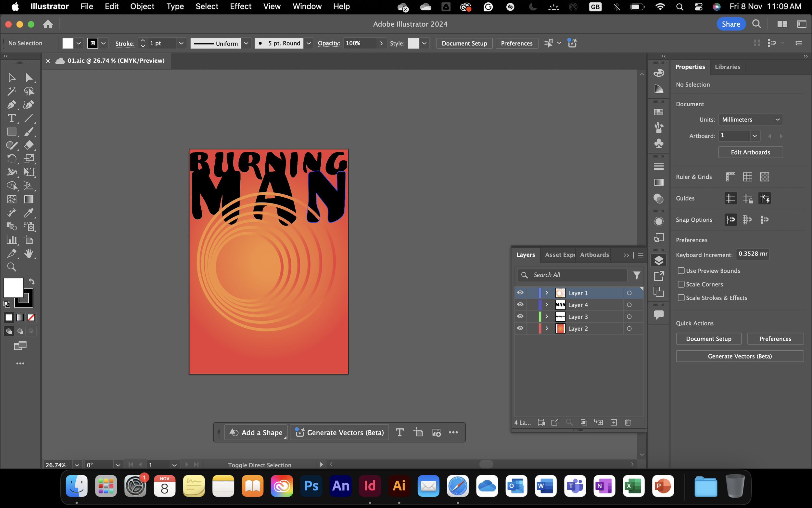Click the Edit Artboards button
This screenshot has height=508, width=812.
pyautogui.click(x=750, y=152)
